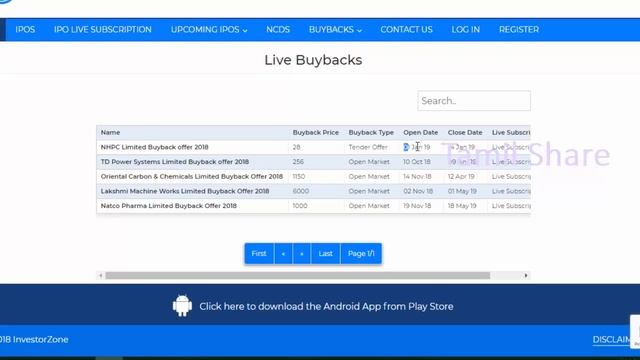Jump to First page button

tap(259, 254)
